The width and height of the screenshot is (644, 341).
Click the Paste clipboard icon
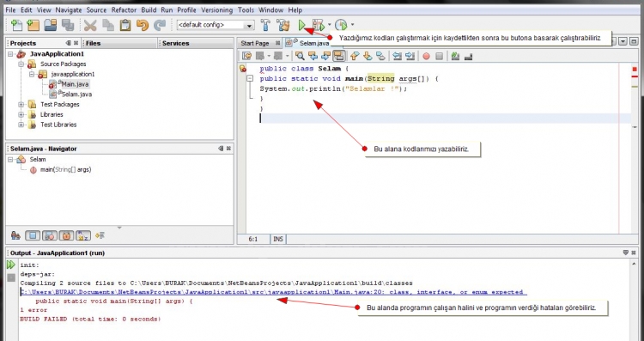(x=125, y=26)
